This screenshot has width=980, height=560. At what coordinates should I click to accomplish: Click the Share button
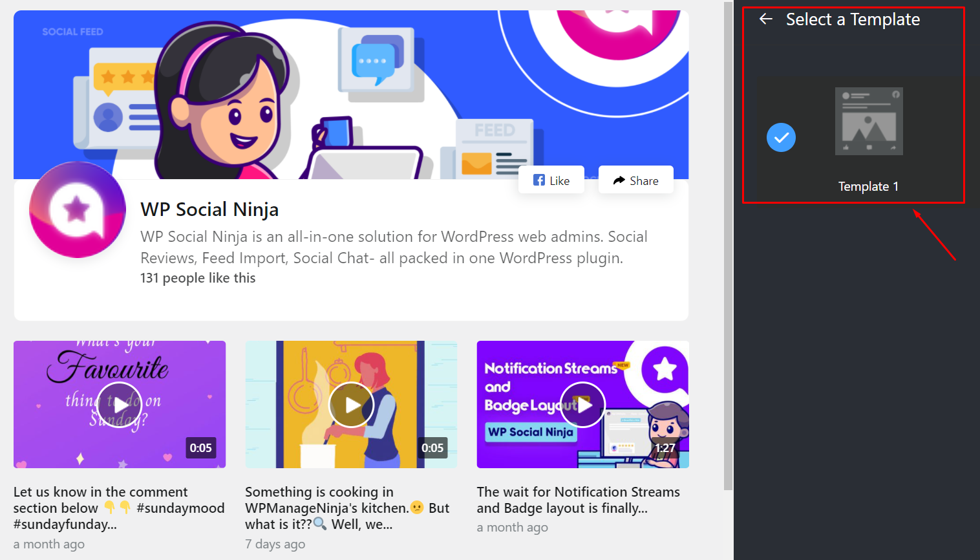click(636, 180)
